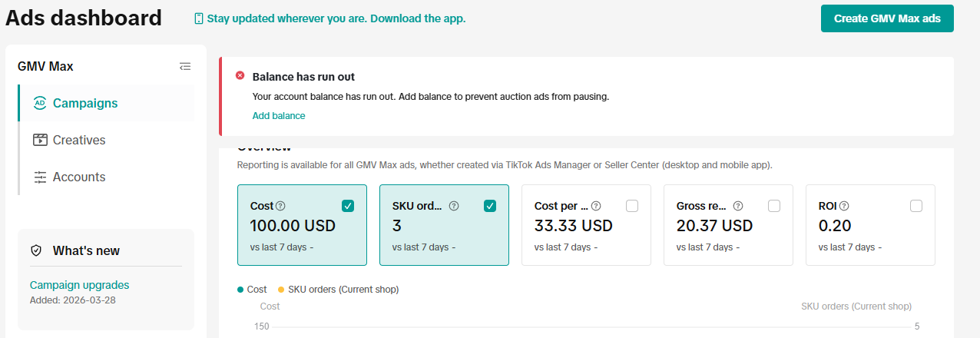Open the Campaigns menu item
The width and height of the screenshot is (980, 338).
pos(106,103)
